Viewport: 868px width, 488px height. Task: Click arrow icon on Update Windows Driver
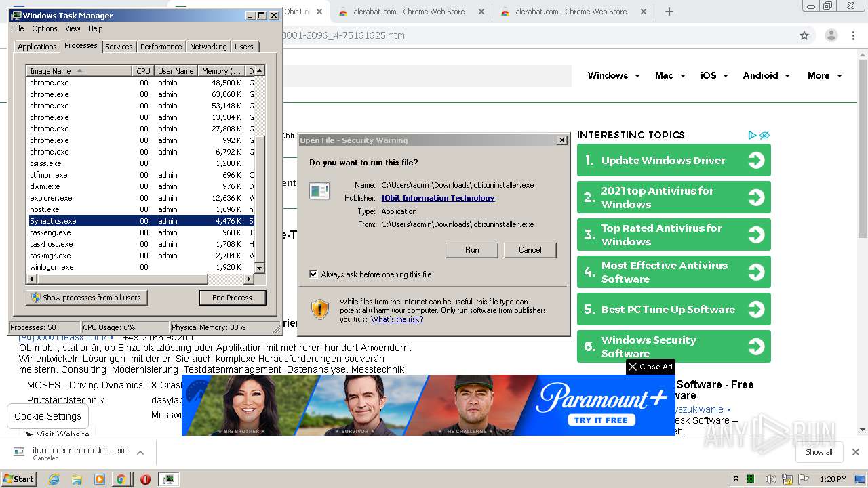(x=756, y=160)
